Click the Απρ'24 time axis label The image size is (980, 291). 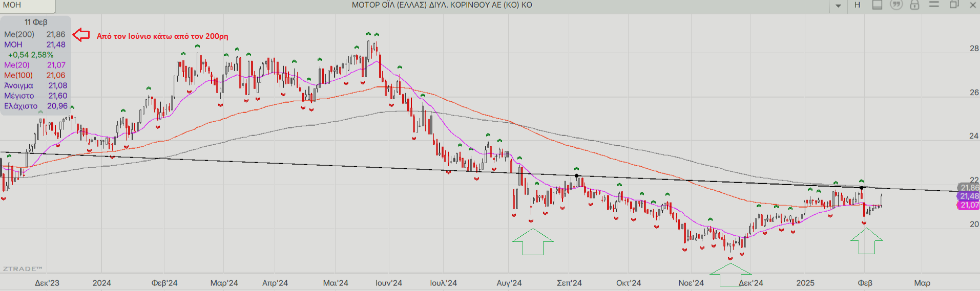[275, 283]
